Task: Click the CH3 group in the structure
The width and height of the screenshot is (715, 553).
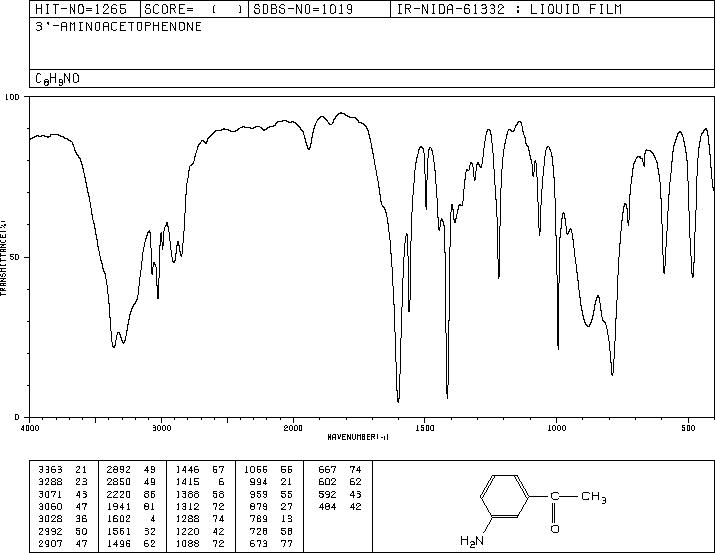Action: tap(594, 496)
